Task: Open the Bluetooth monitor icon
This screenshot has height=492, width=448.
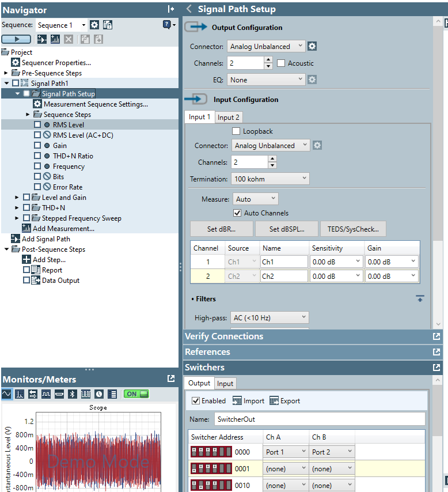Action: (x=73, y=394)
